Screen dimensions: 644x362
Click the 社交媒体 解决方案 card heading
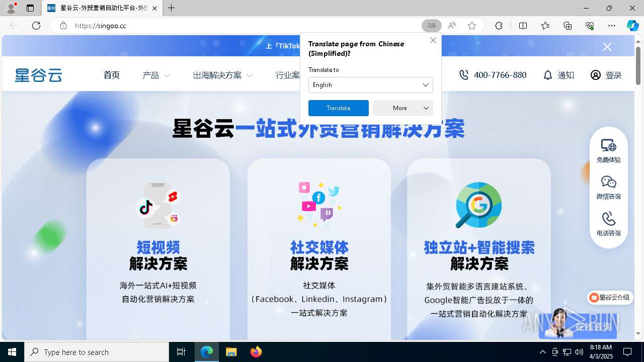coord(319,255)
